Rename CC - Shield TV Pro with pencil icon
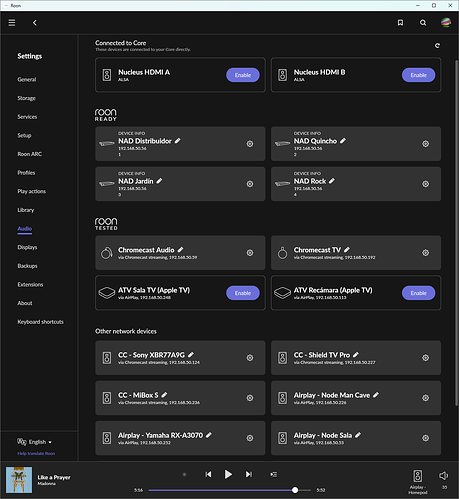459x499 pixels. pos(356,354)
